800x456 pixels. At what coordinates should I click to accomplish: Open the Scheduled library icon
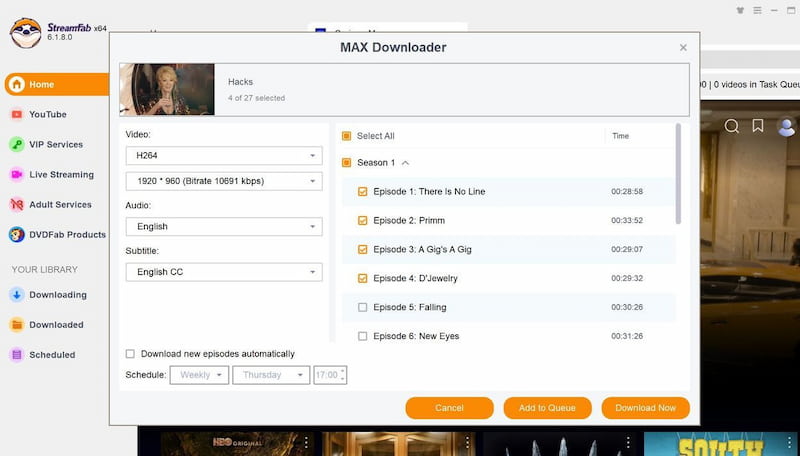coord(17,355)
